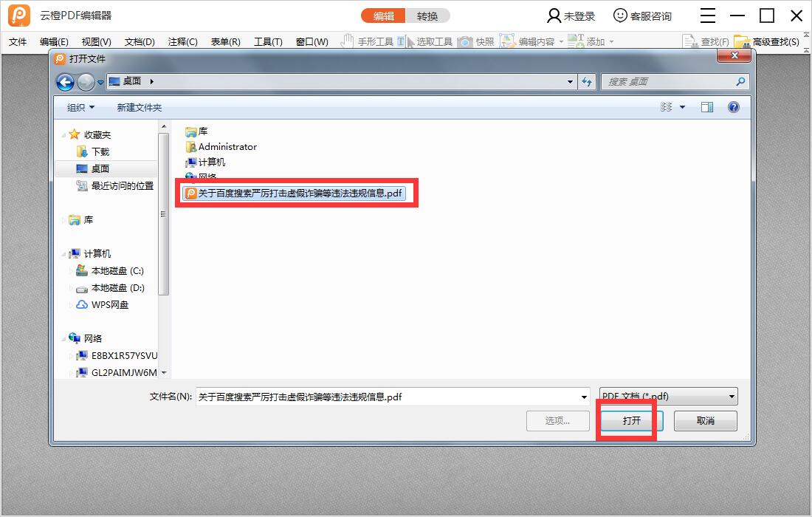Expand the address bar history dropdown
Image resolution: width=812 pixels, height=517 pixels.
point(570,82)
